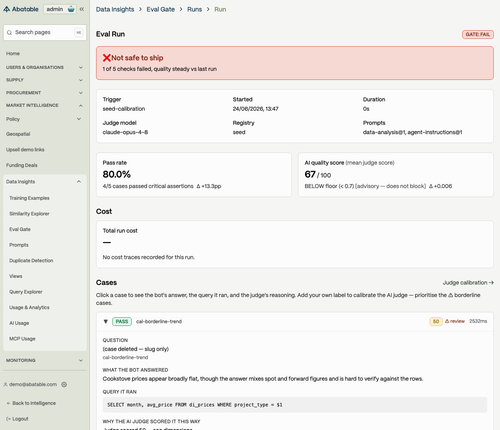Viewport: 500px width, 430px height.
Task: Click the Search pages input field
Action: point(45,32)
